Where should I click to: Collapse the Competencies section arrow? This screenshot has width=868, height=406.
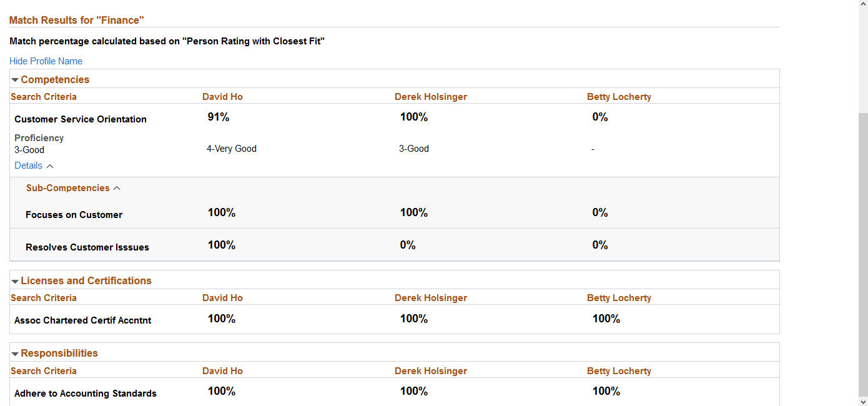[x=14, y=79]
